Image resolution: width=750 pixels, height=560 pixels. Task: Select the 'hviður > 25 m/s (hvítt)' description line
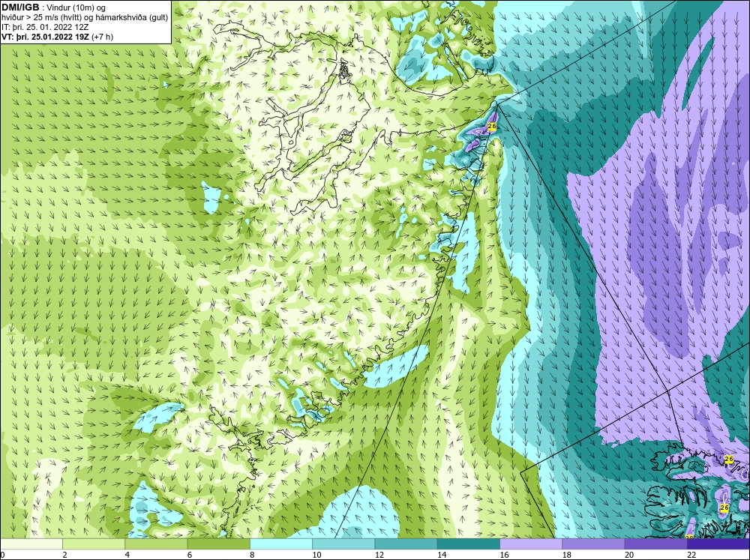point(40,17)
